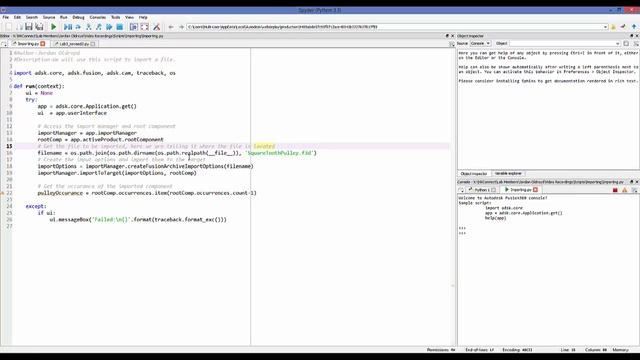Open the Consoles menu
This screenshot has width=640, height=360.
tap(98, 18)
